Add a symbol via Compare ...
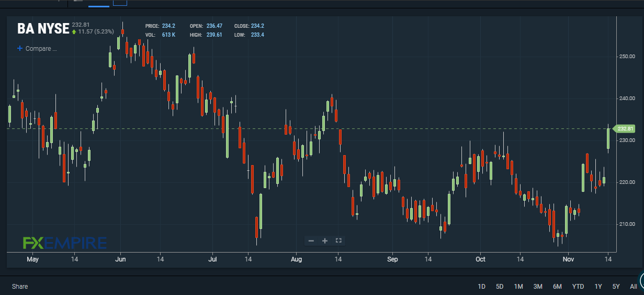The image size is (644, 295). [37, 49]
